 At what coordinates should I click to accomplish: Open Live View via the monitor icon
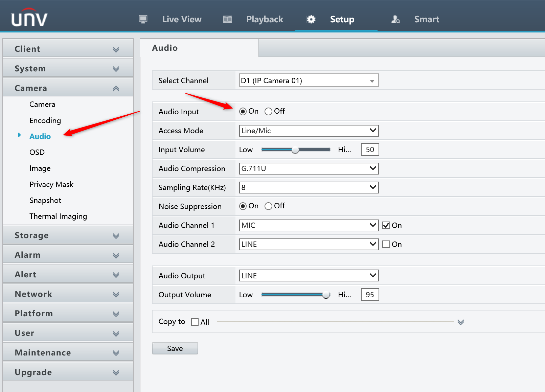coord(143,19)
